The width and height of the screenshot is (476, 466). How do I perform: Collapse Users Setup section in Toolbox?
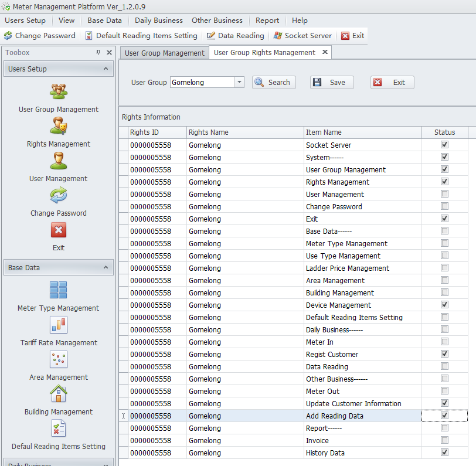(106, 69)
